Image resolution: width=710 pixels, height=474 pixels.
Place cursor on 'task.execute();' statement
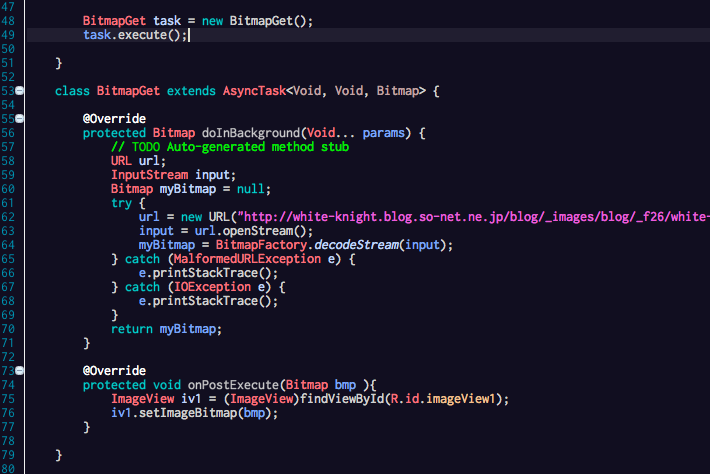tap(135, 35)
